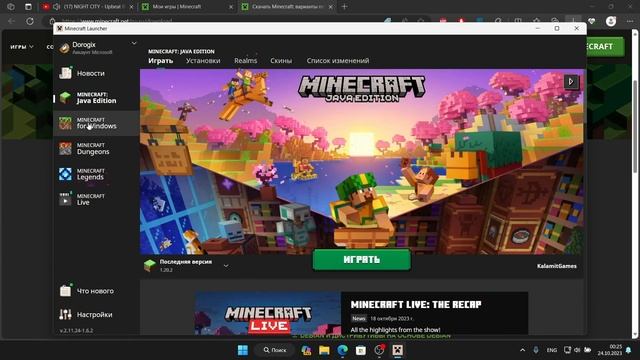
Task: Open the taskbar clock and date
Action: point(610,350)
